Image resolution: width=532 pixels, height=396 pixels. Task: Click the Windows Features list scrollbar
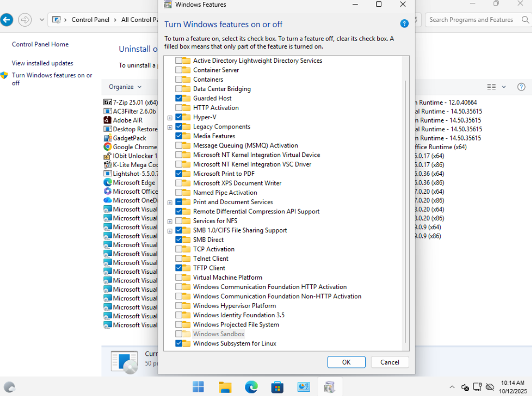[x=405, y=212]
